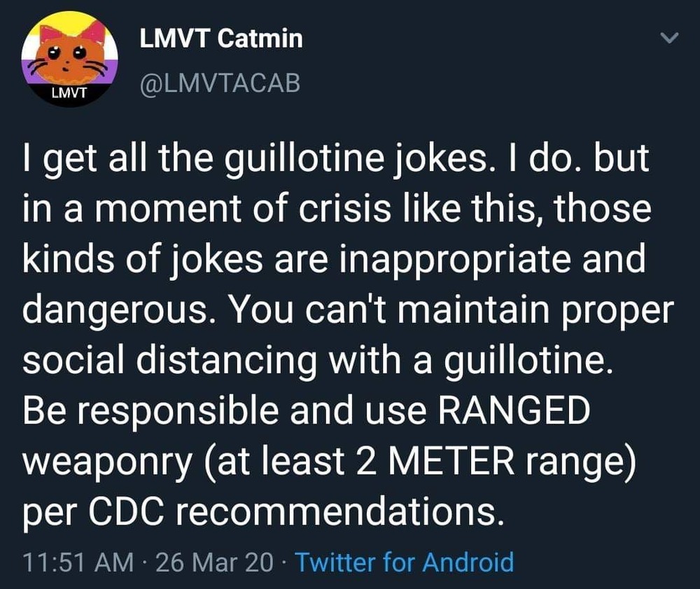The image size is (700, 589).
Task: Open the LMVT Catmin display name
Action: (x=221, y=39)
